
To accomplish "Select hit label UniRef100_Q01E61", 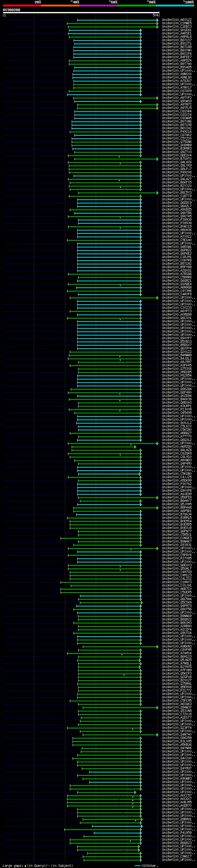I will click(177, 30).
